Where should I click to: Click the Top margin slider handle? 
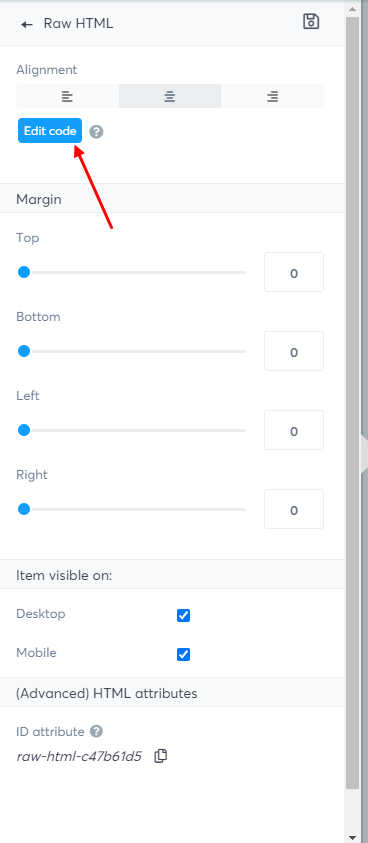pyautogui.click(x=24, y=272)
